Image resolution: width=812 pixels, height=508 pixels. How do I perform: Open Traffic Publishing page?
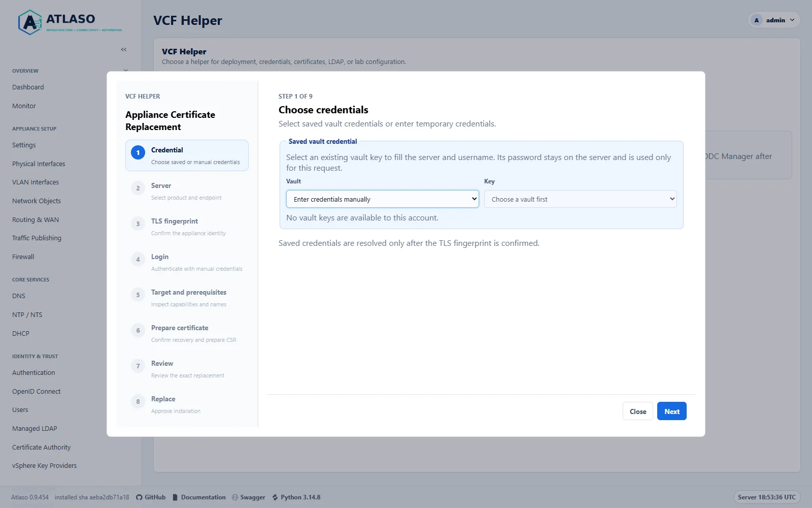(37, 238)
